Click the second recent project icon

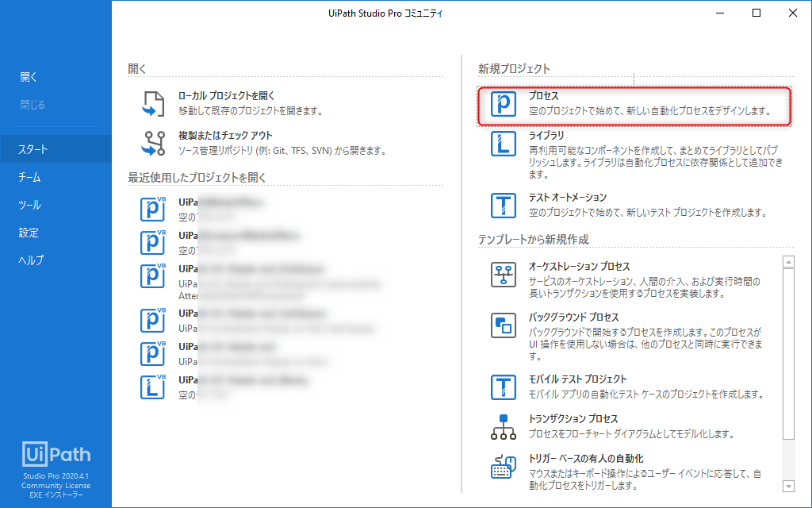point(153,242)
